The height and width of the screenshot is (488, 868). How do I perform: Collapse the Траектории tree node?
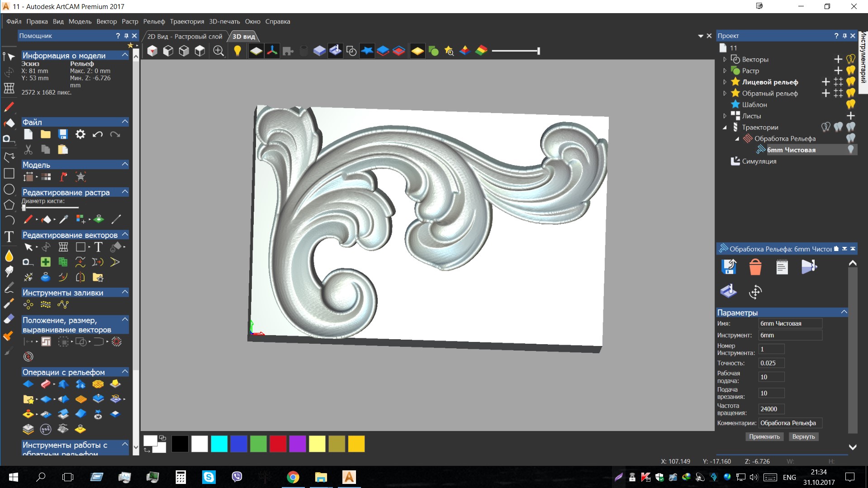(725, 128)
